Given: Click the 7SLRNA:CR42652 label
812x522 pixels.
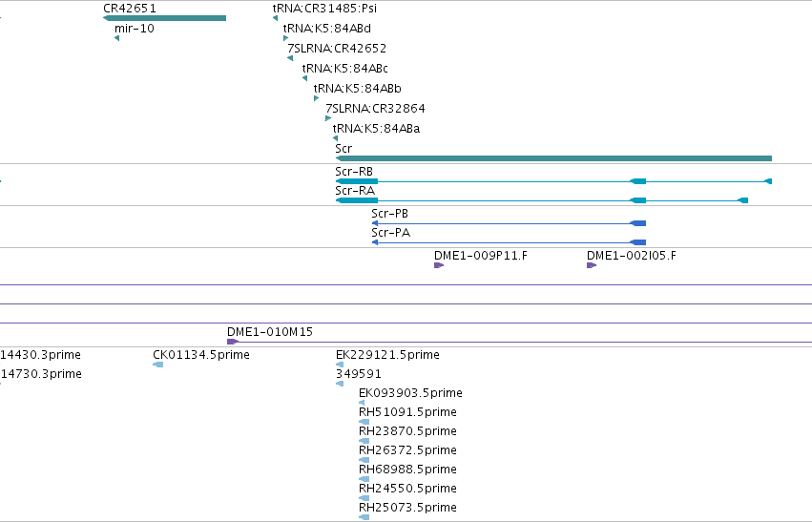Looking at the screenshot, I should click(x=337, y=49).
